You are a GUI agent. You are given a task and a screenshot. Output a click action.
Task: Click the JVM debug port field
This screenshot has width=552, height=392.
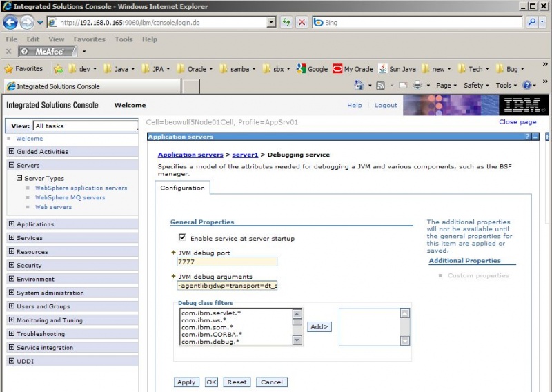227,262
